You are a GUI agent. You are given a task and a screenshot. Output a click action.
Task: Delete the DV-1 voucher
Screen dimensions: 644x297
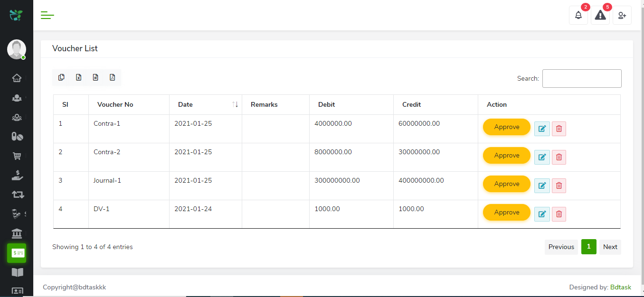559,214
